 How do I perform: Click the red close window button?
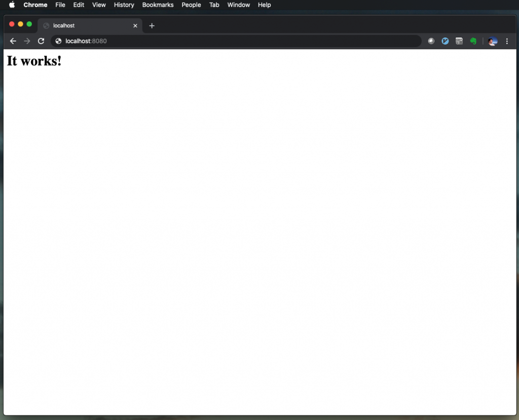pyautogui.click(x=12, y=24)
